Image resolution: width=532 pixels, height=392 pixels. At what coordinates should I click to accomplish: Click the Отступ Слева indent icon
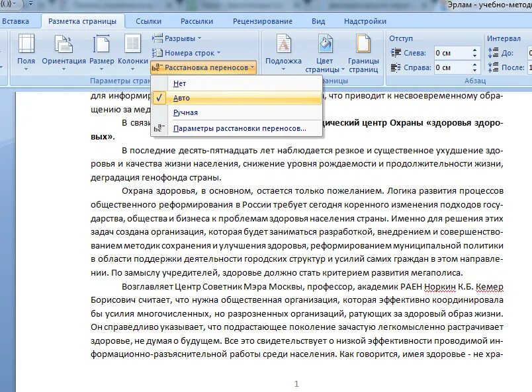pos(396,53)
